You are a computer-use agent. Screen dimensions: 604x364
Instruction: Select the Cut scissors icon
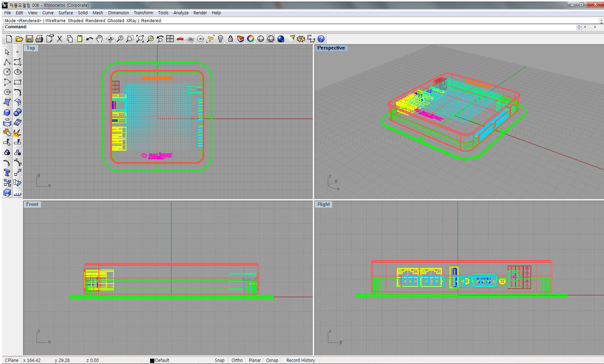[60, 39]
